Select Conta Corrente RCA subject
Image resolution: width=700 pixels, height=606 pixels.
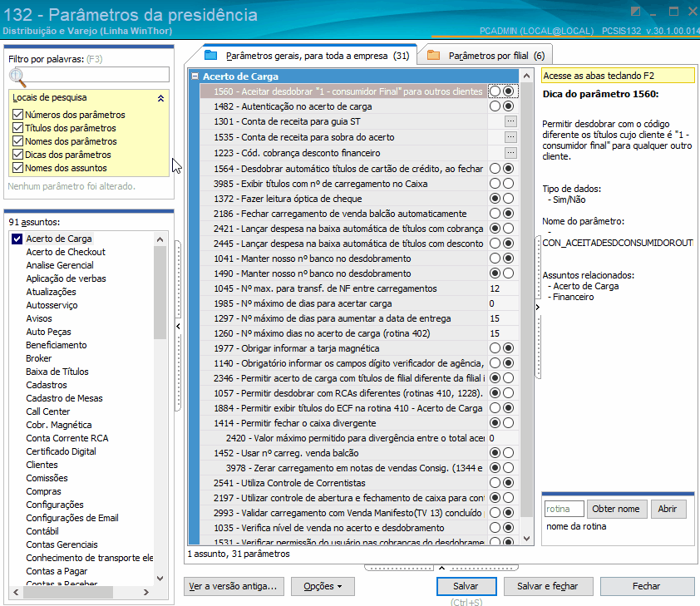point(67,438)
